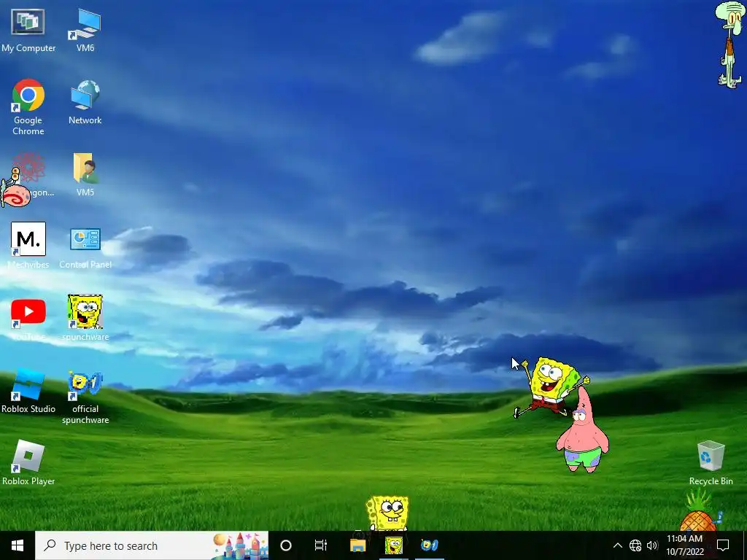Image resolution: width=747 pixels, height=560 pixels.
Task: Open the Recycle Bin
Action: tap(711, 462)
